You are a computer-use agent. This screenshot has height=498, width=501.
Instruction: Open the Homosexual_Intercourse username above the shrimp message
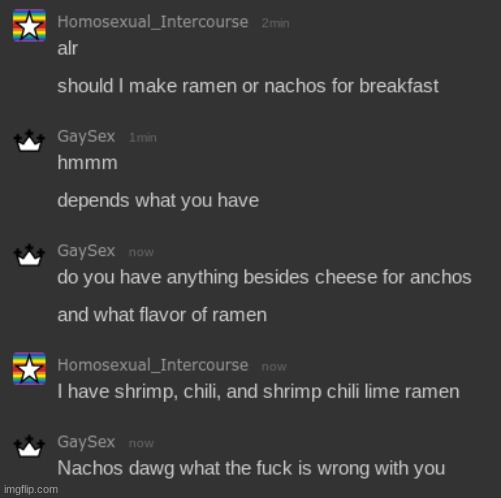tap(153, 365)
